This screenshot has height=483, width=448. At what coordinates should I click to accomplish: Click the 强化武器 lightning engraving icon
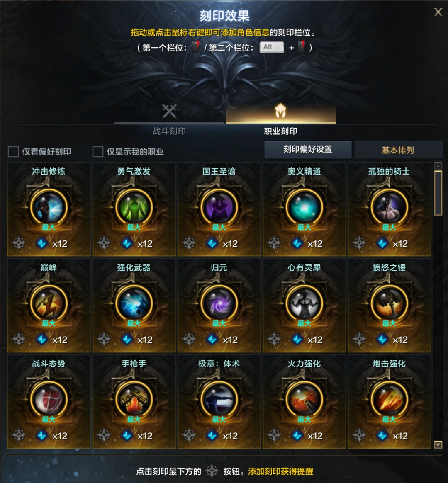tap(134, 303)
